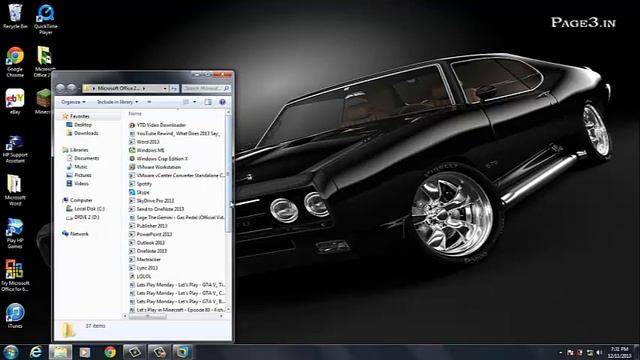Viewport: 640px width, 360px height.
Task: Open the Play HP Games desktop icon
Action: (15, 233)
